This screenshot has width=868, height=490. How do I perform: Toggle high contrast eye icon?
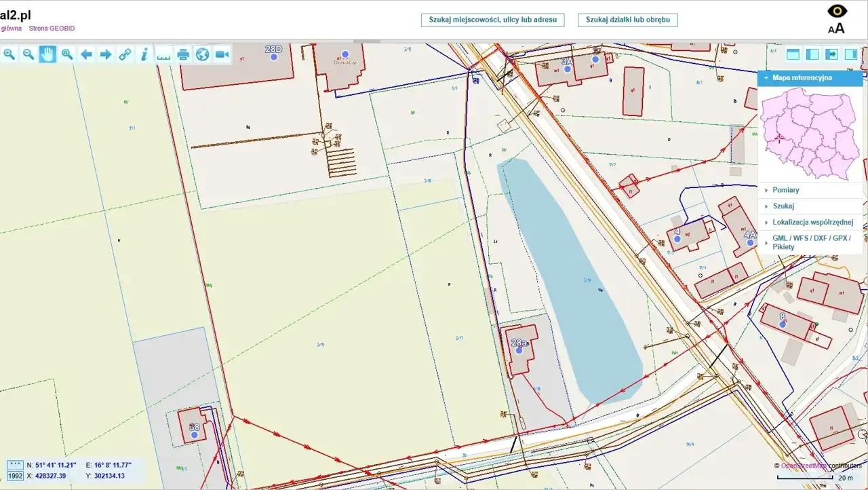point(837,12)
